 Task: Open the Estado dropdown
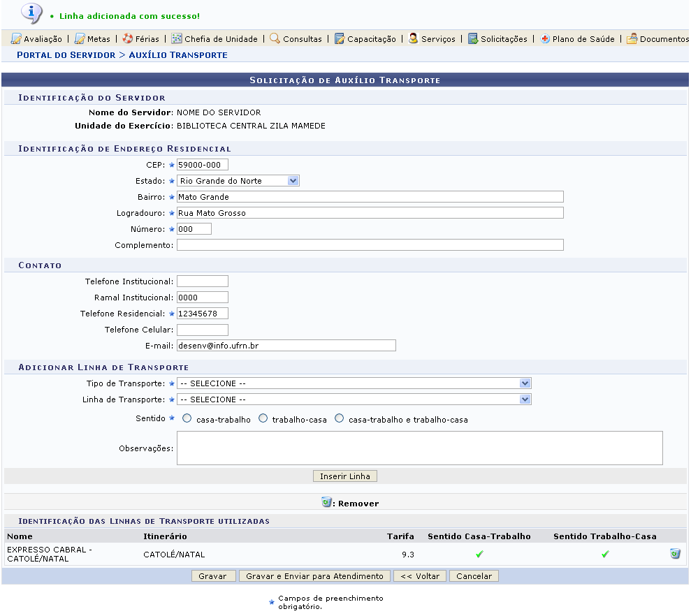[x=238, y=181]
